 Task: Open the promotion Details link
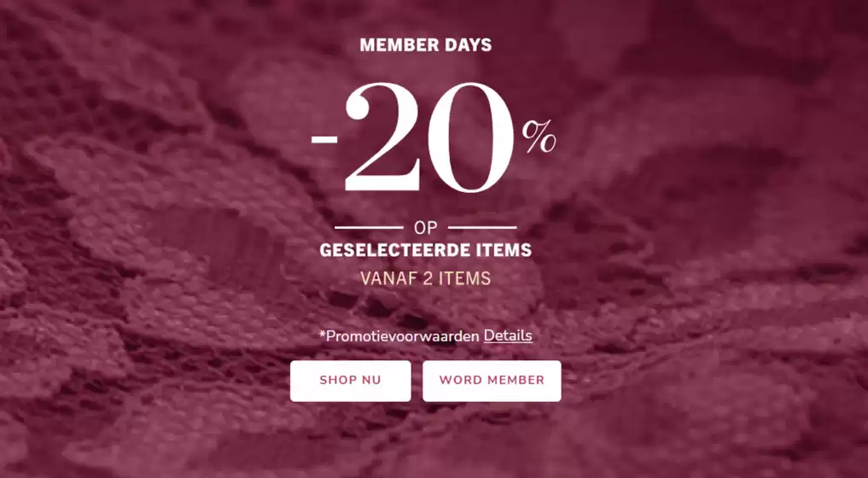click(x=508, y=335)
